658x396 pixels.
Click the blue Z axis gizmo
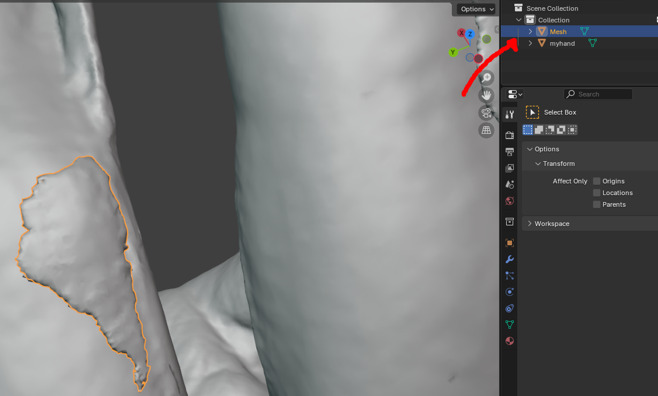(x=470, y=34)
